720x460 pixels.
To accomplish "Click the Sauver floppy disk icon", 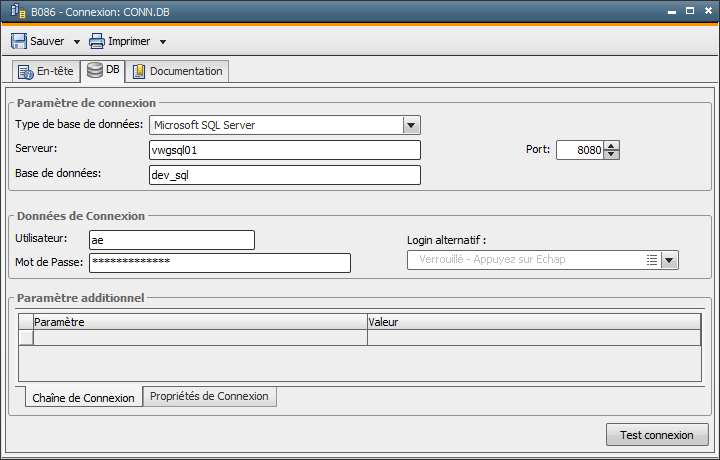I will (x=19, y=41).
